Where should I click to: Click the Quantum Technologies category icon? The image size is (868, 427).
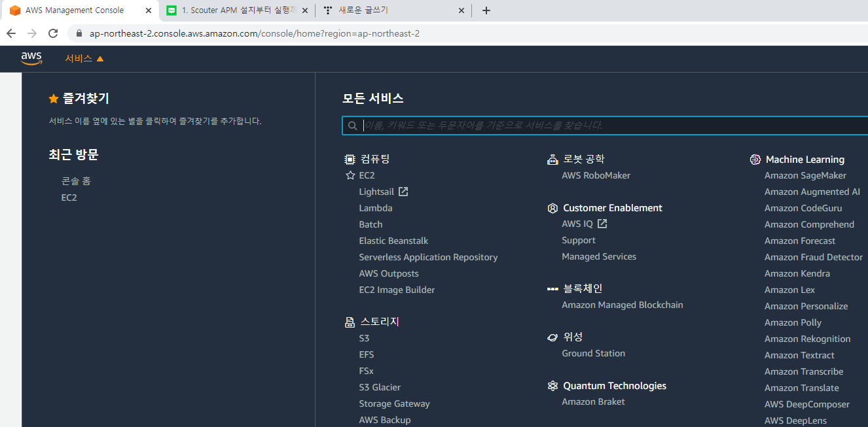pos(552,386)
